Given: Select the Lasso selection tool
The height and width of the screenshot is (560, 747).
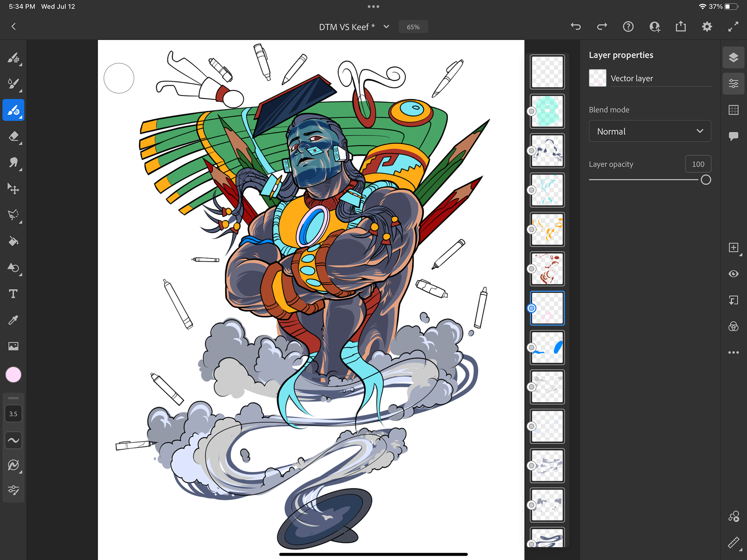Looking at the screenshot, I should (x=13, y=215).
